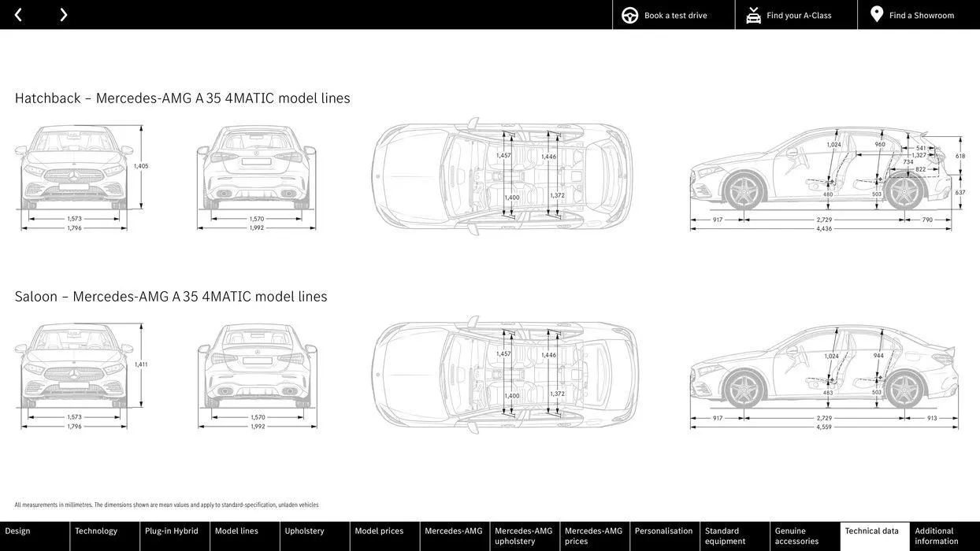Open Book a test drive link
Viewport: 980px width, 551px height.
675,15
